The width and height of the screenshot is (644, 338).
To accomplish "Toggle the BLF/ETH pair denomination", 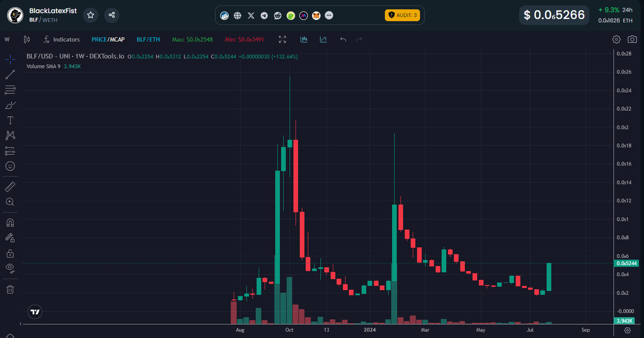I will pyautogui.click(x=148, y=39).
